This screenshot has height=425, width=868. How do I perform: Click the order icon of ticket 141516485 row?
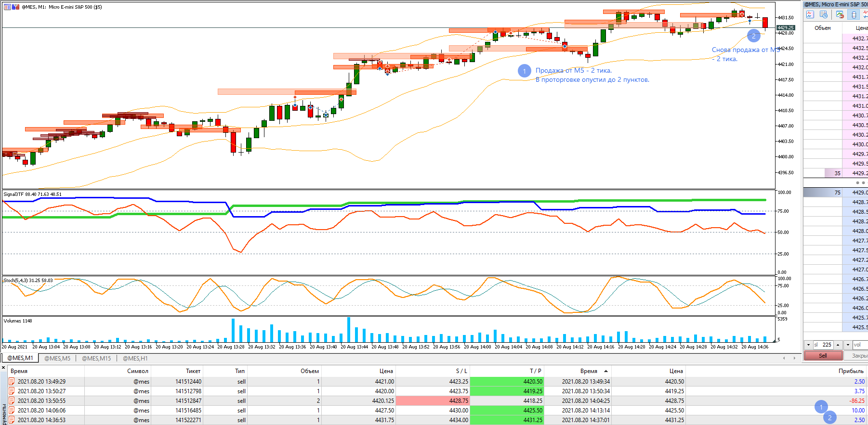pos(12,410)
